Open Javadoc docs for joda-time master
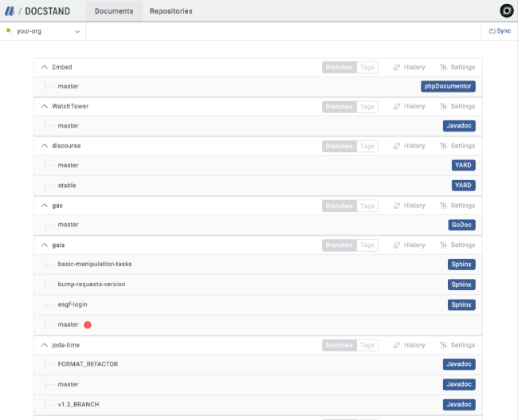 pos(459,384)
